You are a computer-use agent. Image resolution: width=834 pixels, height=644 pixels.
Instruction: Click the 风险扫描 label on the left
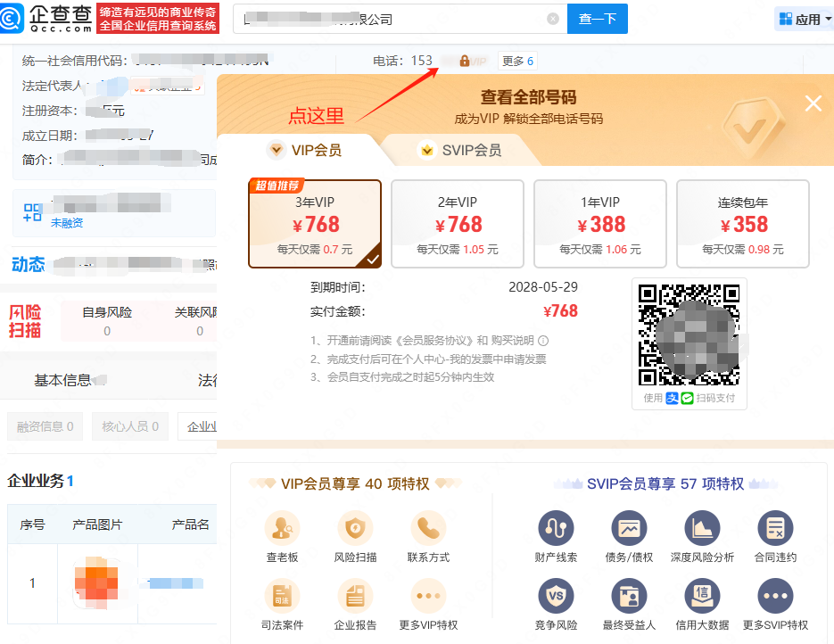[24, 321]
